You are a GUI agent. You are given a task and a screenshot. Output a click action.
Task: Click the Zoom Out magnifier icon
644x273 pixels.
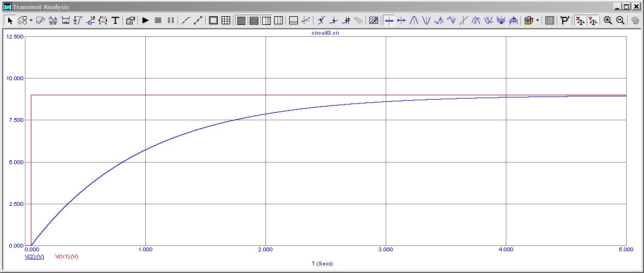(x=621, y=21)
